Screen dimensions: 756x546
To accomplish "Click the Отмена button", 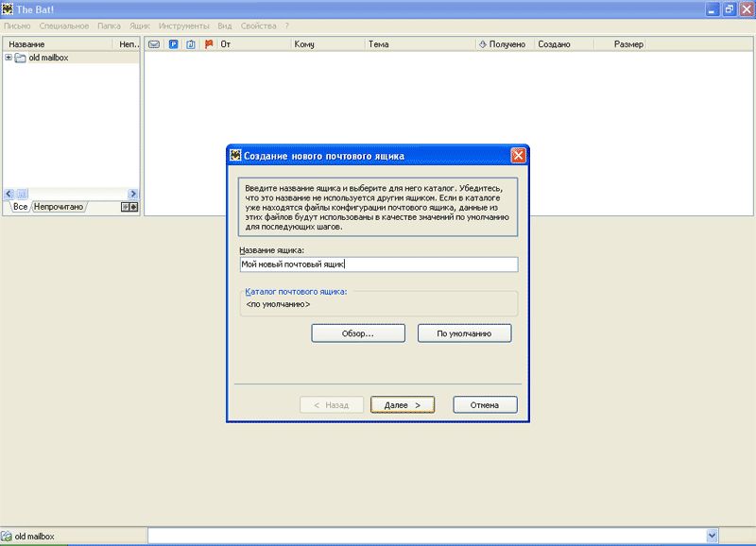I will pyautogui.click(x=485, y=405).
